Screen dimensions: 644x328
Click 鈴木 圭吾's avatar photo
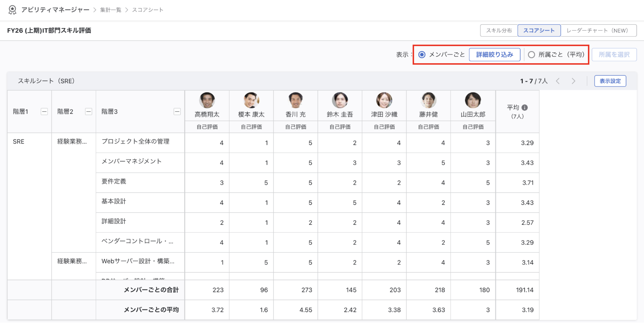point(340,100)
